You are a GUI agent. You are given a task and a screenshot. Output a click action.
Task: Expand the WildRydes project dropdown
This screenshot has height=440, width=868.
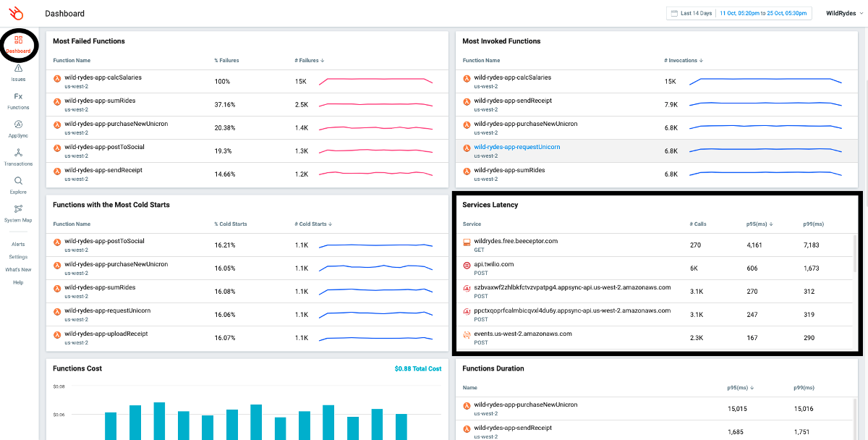[841, 12]
